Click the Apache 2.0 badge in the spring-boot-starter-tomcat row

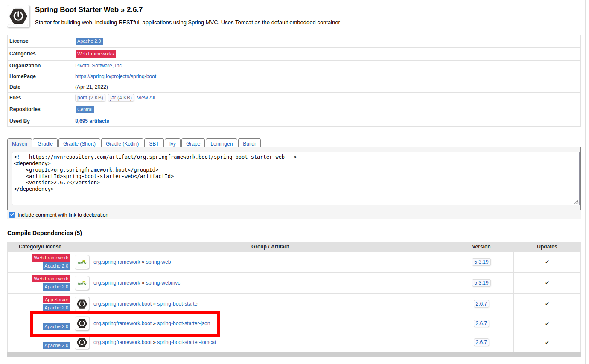click(x=56, y=345)
